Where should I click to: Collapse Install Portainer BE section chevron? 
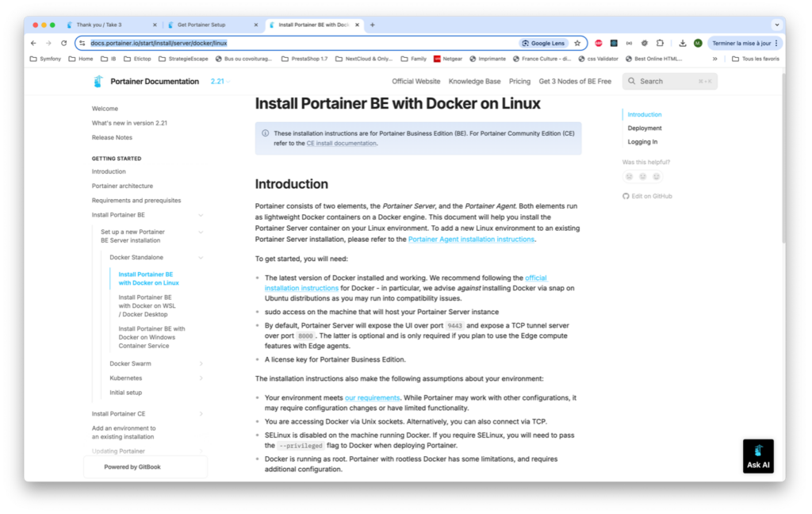[201, 215]
